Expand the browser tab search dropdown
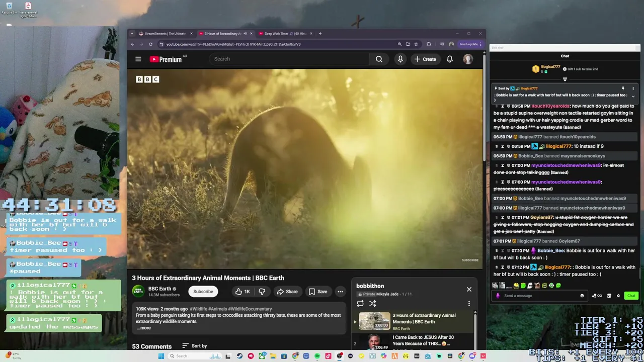Viewport: 644px width, 362px height. point(132,34)
